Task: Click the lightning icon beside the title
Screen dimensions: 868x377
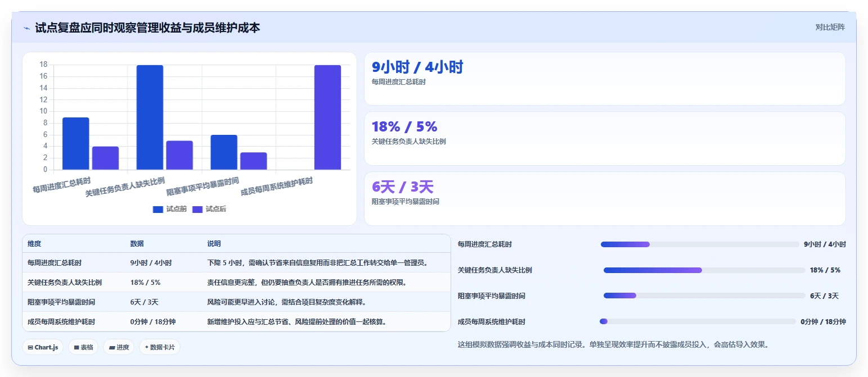Action: 27,28
